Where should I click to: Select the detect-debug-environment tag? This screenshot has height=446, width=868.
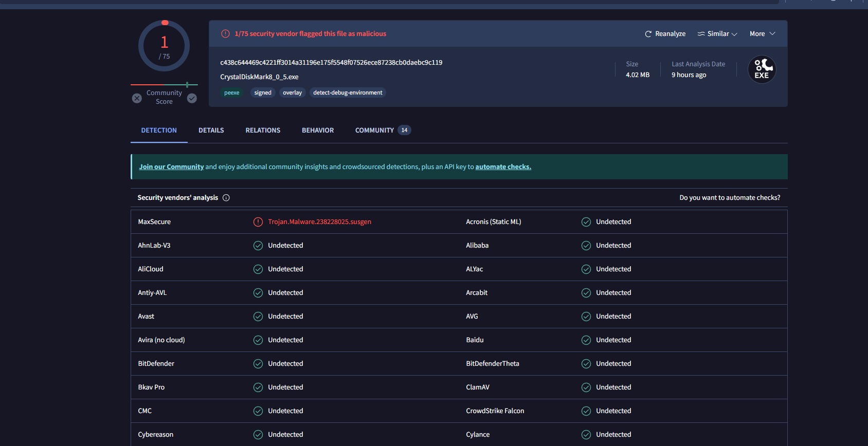(348, 93)
